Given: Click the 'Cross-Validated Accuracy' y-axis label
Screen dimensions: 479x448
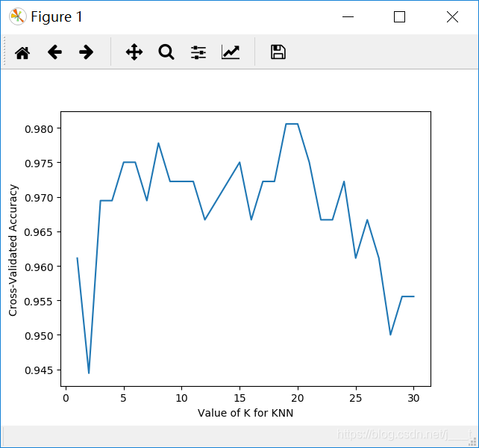Looking at the screenshot, I should [x=13, y=250].
